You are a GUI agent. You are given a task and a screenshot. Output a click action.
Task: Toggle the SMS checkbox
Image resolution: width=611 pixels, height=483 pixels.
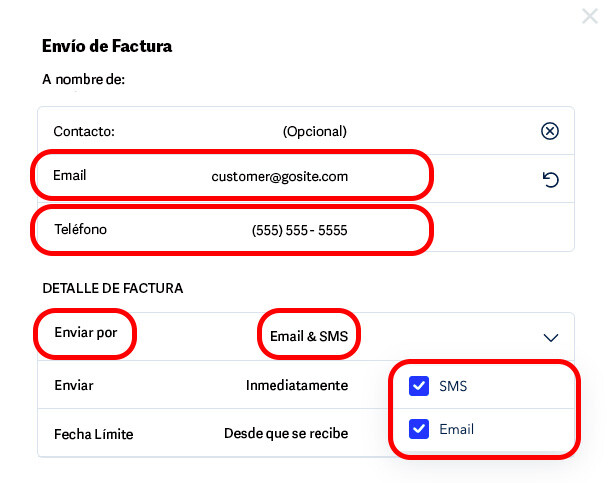(420, 386)
